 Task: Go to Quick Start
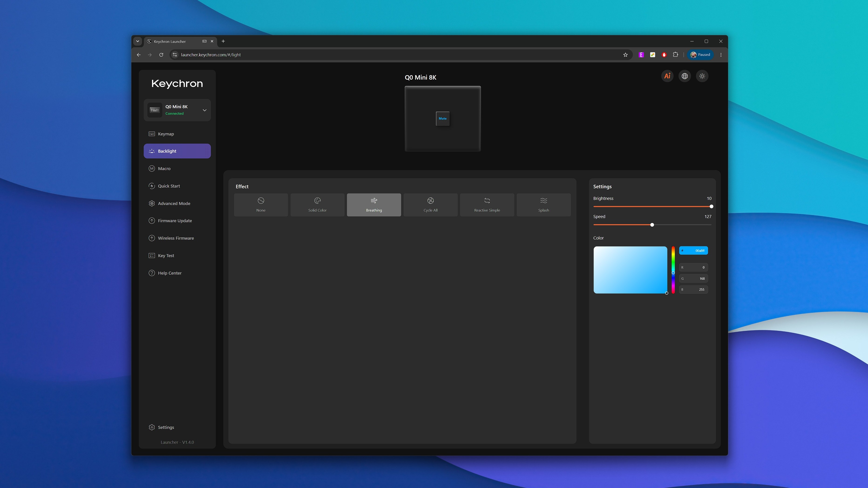tap(177, 186)
